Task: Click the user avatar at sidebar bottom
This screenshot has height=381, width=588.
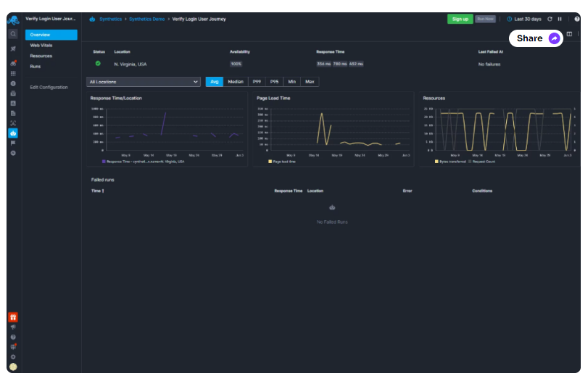Action: click(x=13, y=367)
